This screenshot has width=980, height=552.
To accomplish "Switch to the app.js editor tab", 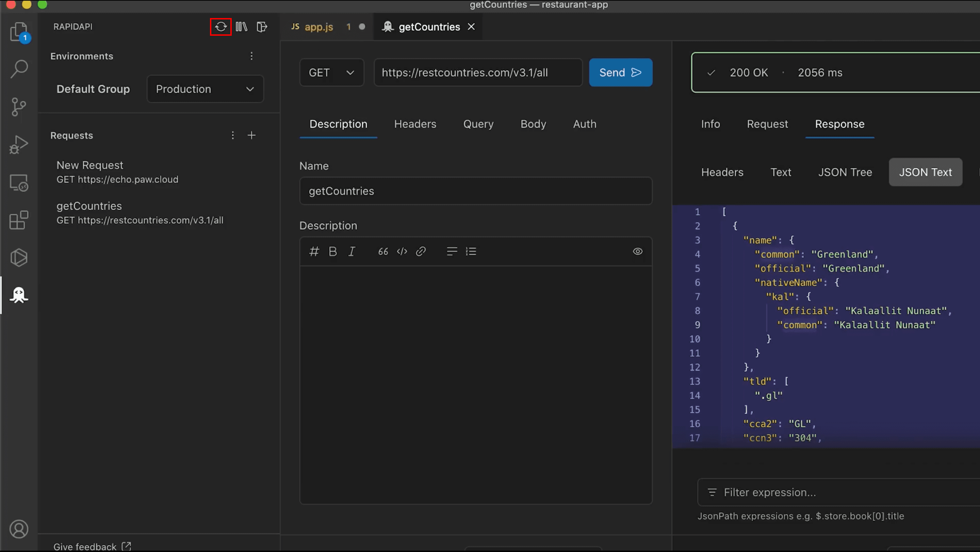I will [319, 27].
